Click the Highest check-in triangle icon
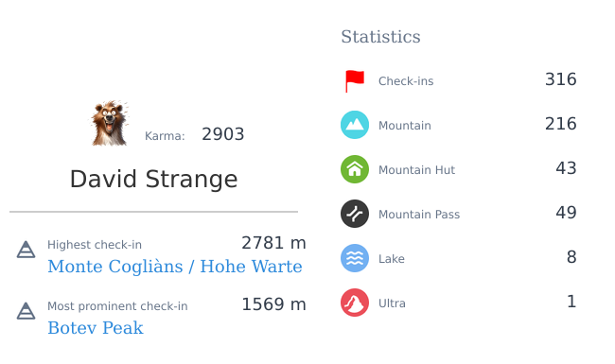 [x=26, y=250]
